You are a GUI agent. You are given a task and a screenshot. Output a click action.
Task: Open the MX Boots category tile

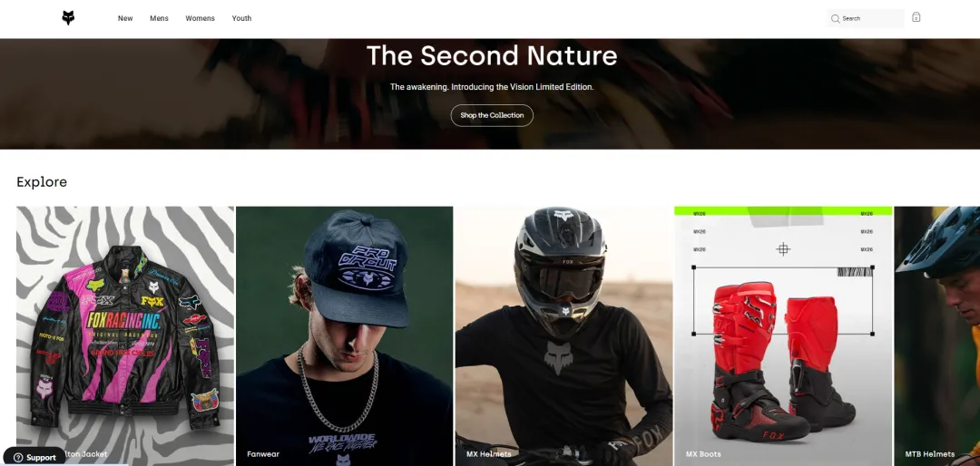pos(783,336)
